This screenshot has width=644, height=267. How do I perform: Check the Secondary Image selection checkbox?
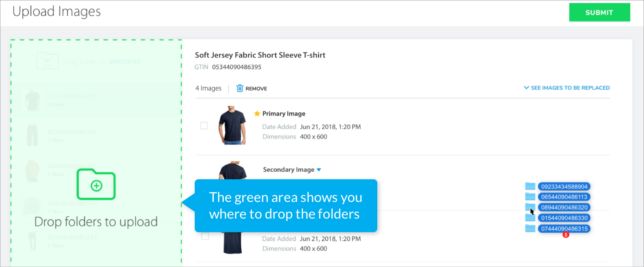pos(204,182)
